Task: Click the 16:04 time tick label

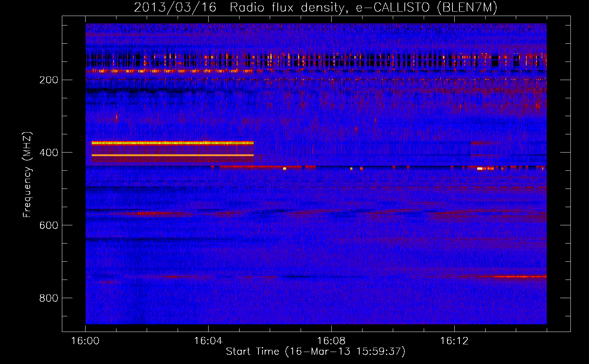Action: [x=208, y=341]
